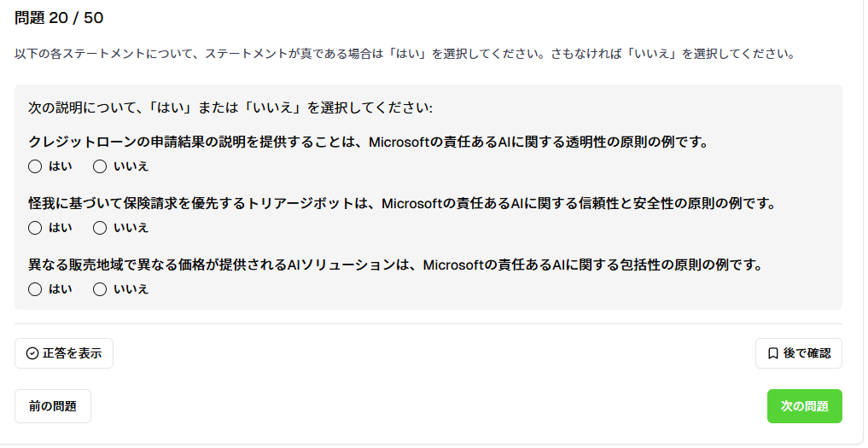
Task: Click the 問題 20 / 50 heading
Action: coord(59,18)
